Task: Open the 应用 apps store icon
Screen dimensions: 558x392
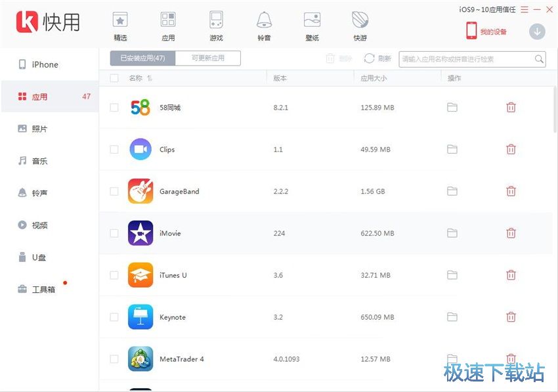Action: coord(168,26)
